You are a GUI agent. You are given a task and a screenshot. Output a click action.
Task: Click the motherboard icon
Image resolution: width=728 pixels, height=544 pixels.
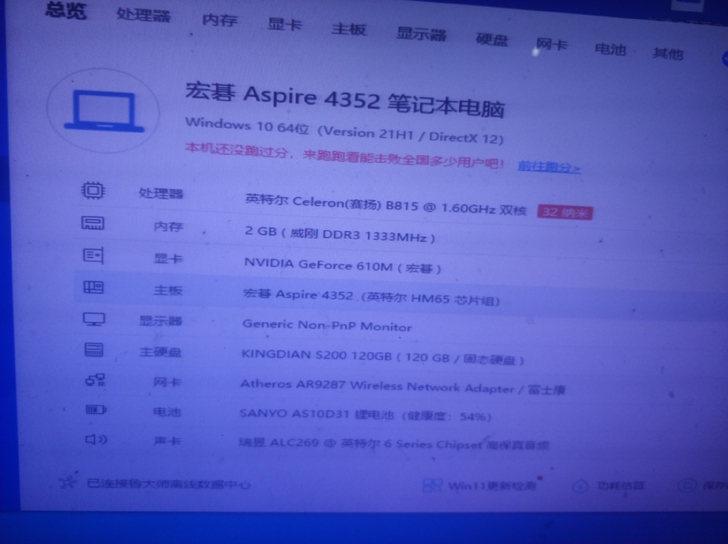click(93, 287)
